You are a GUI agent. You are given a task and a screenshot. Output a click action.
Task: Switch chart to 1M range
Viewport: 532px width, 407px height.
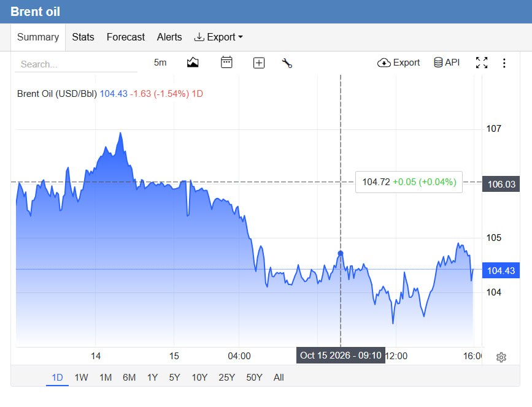coord(106,378)
